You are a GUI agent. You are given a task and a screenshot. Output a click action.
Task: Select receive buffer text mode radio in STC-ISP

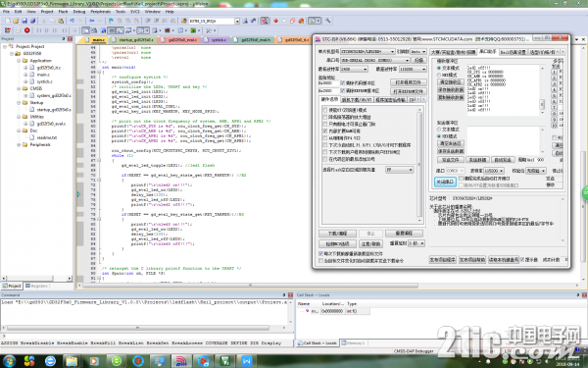[x=439, y=69]
